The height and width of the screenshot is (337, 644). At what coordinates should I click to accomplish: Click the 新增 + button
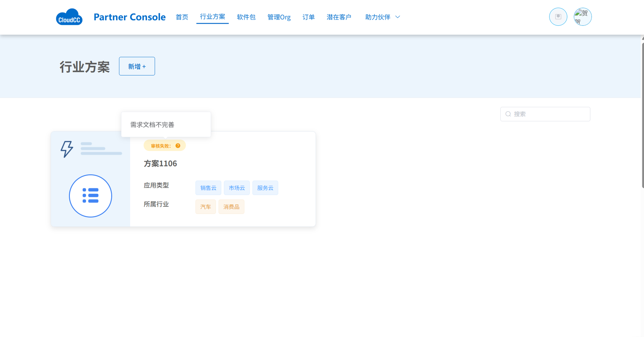pos(137,66)
